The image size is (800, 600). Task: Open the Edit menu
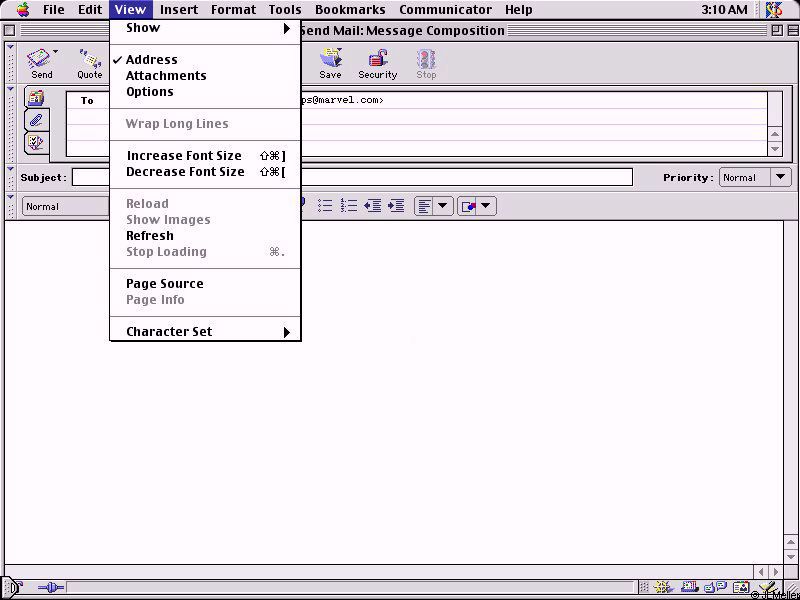point(90,9)
